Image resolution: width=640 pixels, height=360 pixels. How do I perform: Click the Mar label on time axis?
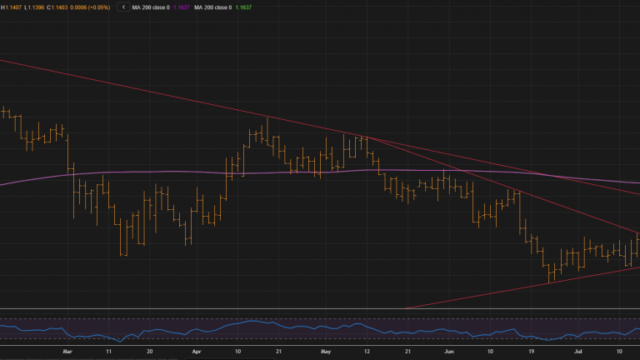pyautogui.click(x=67, y=351)
